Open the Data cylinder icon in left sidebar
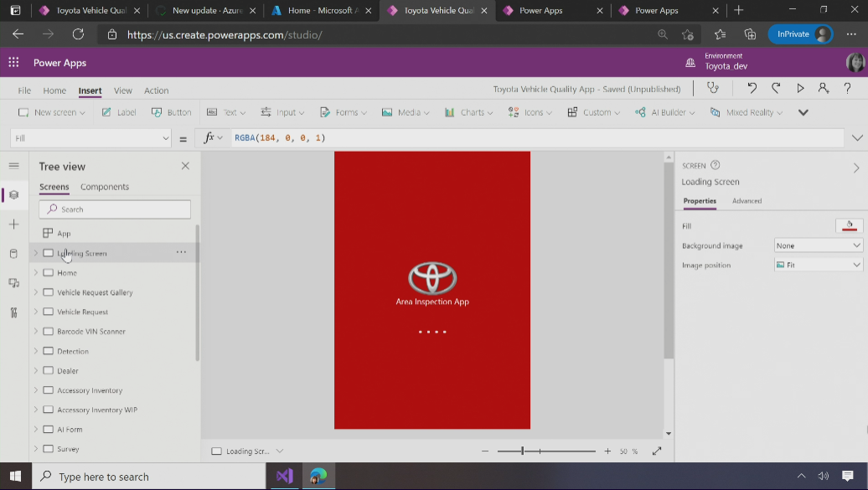This screenshot has width=868, height=490. [14, 254]
